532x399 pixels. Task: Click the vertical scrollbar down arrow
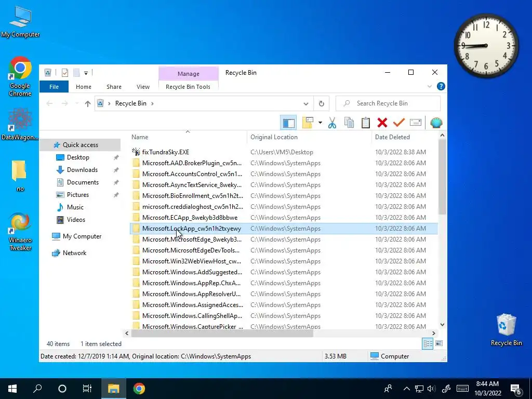click(442, 325)
